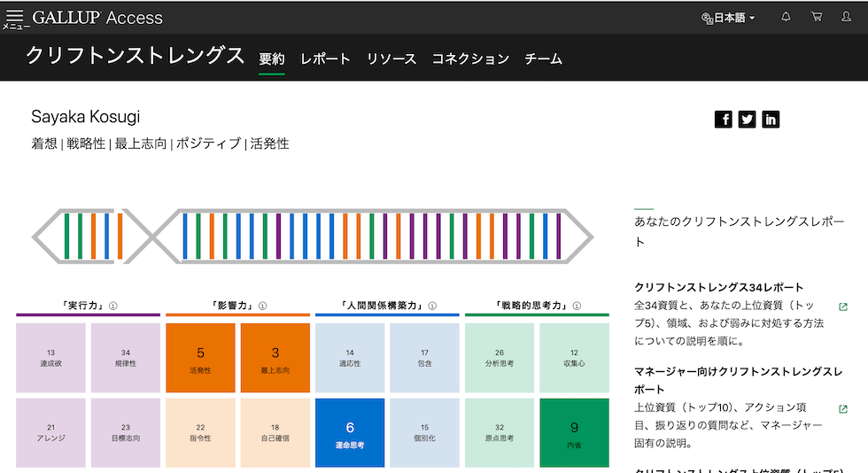Click info icon next to 影響力

click(263, 306)
